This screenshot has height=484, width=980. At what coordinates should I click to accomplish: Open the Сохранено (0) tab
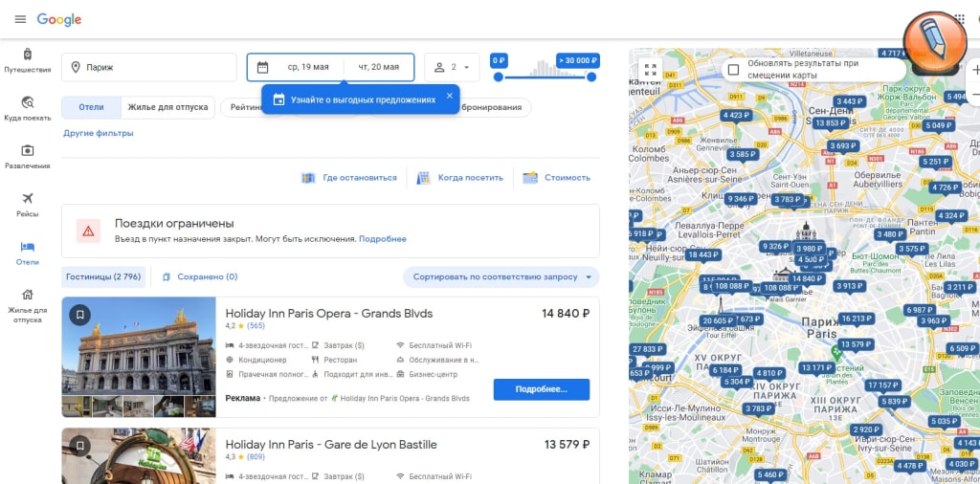pyautogui.click(x=200, y=276)
